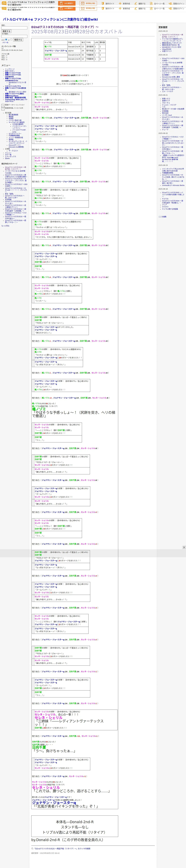Open カオスバトルロイヤル in the left menu
The width and height of the screenshot is (186, 868).
click(13, 86)
